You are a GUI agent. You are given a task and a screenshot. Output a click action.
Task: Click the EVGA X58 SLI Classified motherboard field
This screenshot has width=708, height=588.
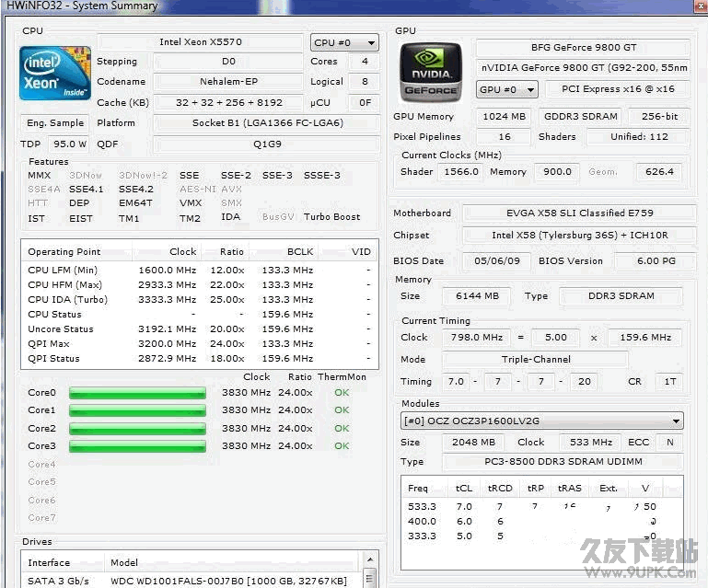[579, 213]
